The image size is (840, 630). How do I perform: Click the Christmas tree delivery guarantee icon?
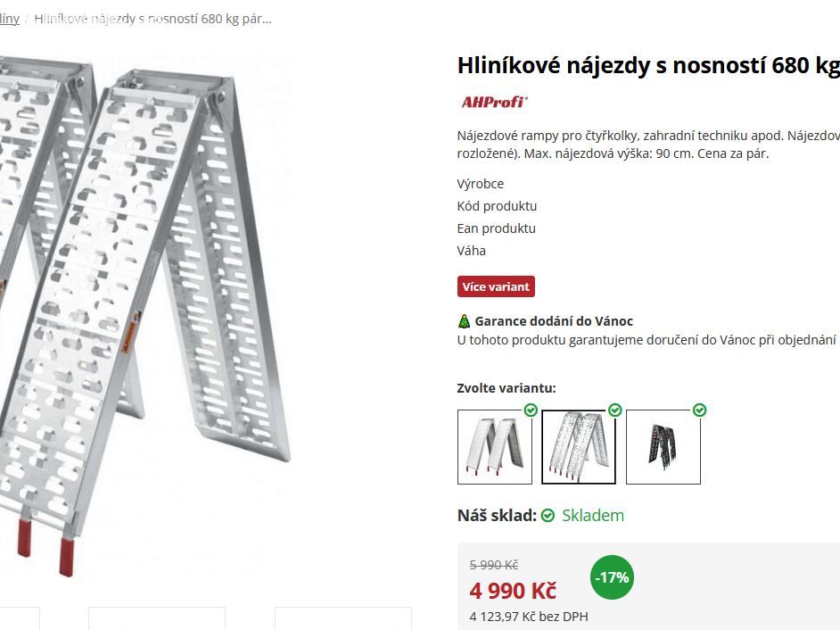point(464,321)
